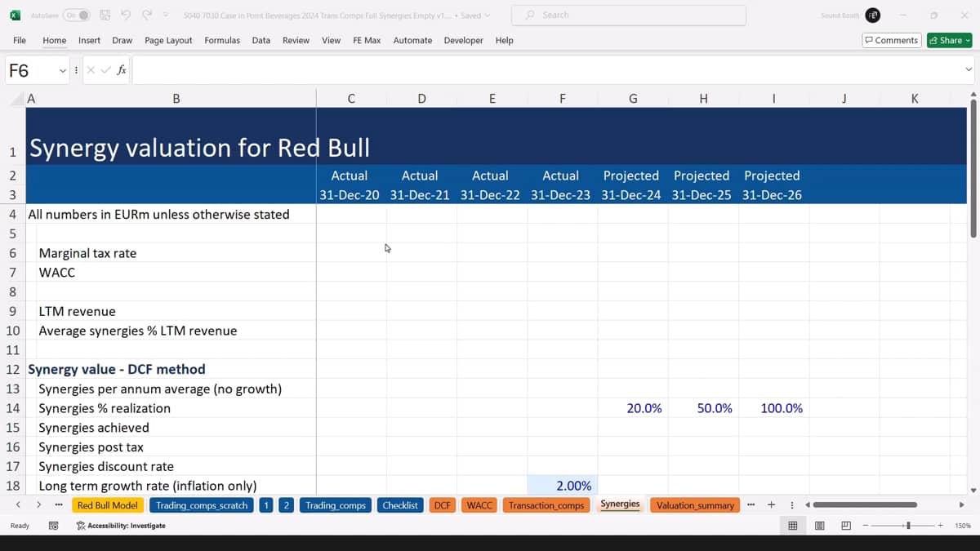980x551 pixels.
Task: Open the Page Layout tab
Action: (x=168, y=40)
